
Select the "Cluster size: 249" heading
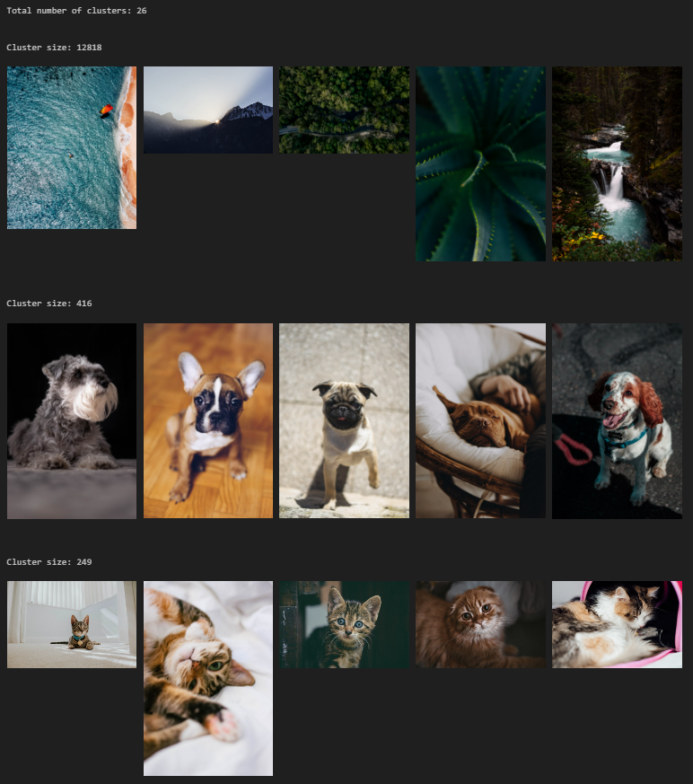(49, 562)
